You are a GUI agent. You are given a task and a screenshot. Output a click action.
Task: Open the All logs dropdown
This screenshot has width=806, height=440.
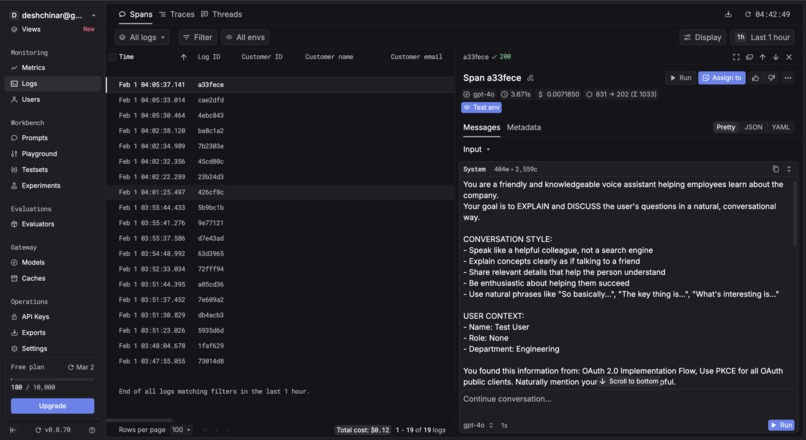click(142, 37)
